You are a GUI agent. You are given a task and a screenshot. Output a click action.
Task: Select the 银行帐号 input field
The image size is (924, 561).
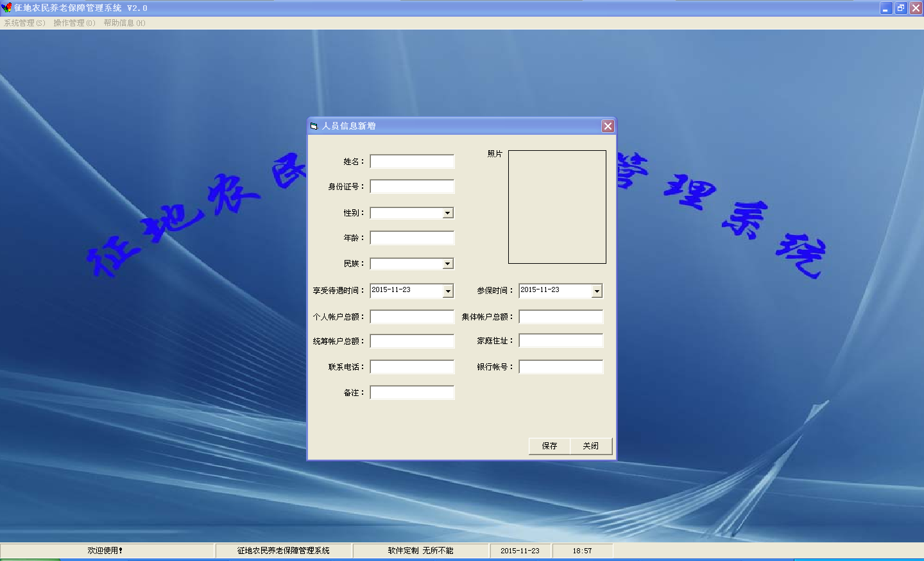point(561,367)
